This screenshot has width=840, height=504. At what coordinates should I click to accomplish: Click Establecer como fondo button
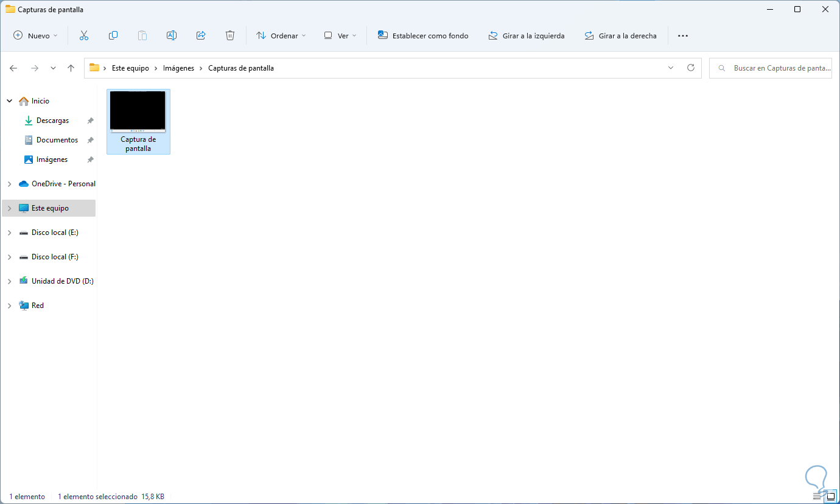tap(423, 36)
